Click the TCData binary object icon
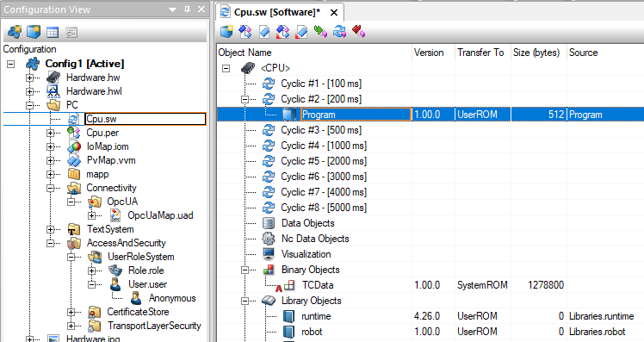 coord(289,285)
